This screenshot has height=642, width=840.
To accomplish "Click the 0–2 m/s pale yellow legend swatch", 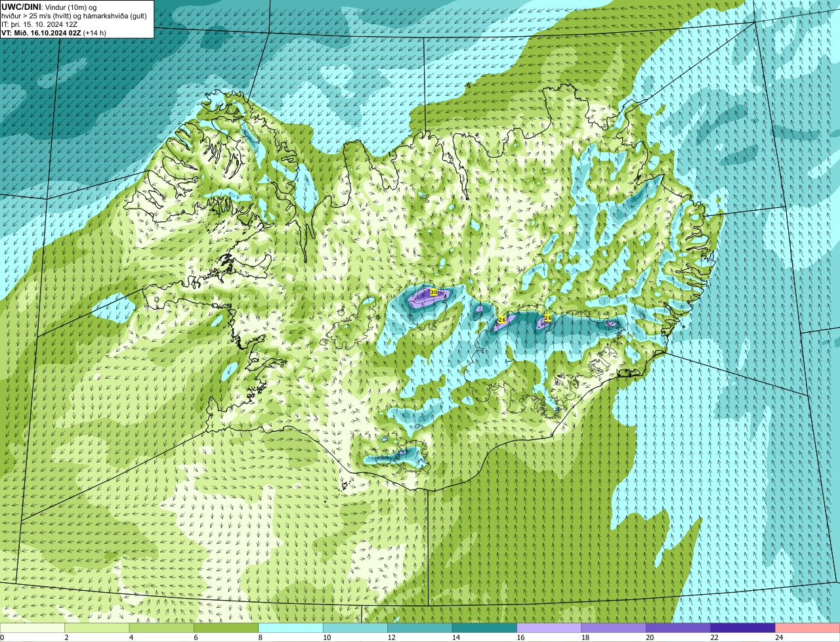I will tap(33, 628).
